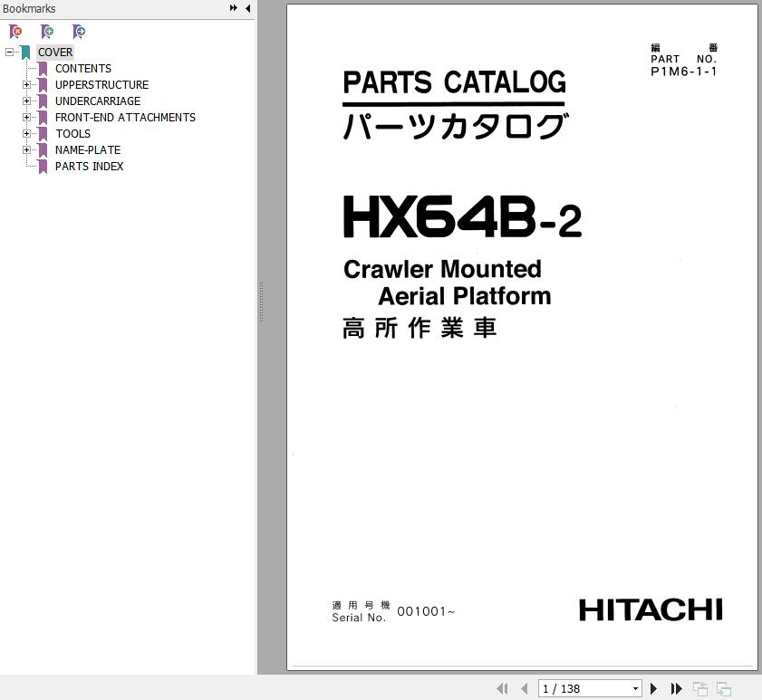Open the PARTS INDEX bookmark
This screenshot has width=762, height=700.
click(x=89, y=167)
